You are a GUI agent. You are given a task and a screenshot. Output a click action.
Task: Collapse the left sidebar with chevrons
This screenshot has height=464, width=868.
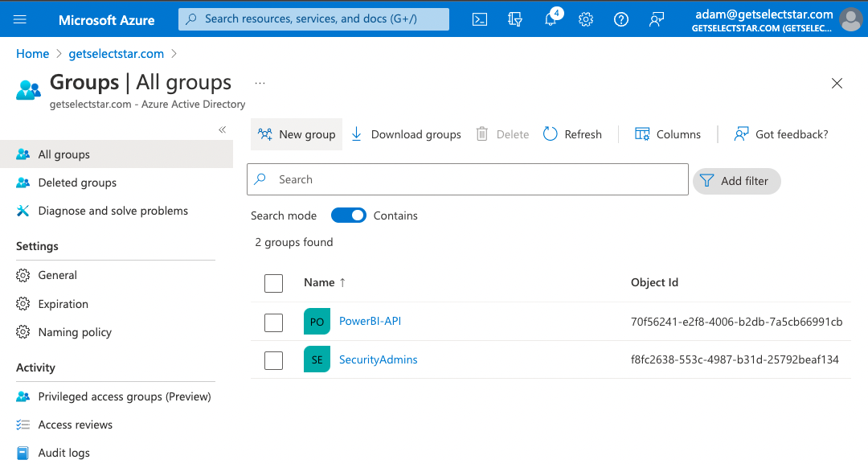point(223,129)
